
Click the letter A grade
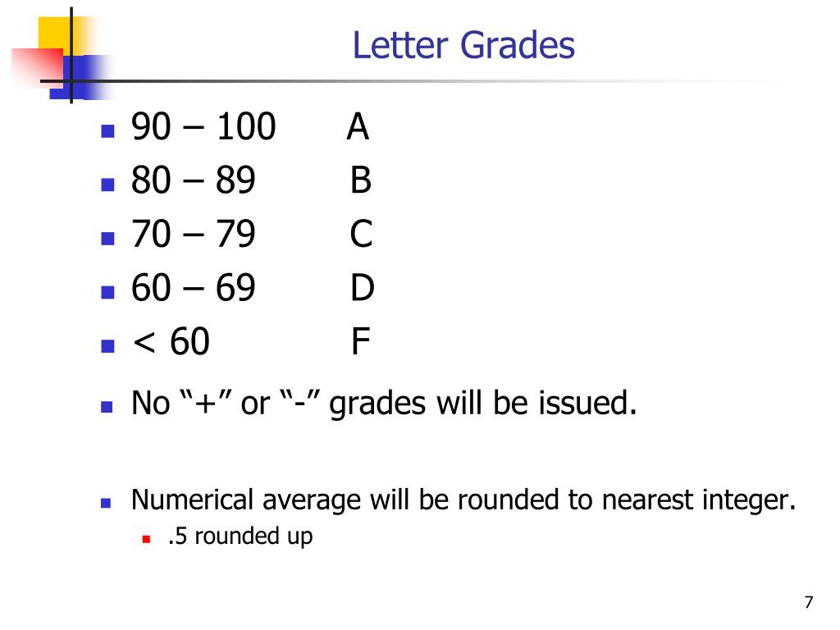tap(358, 127)
